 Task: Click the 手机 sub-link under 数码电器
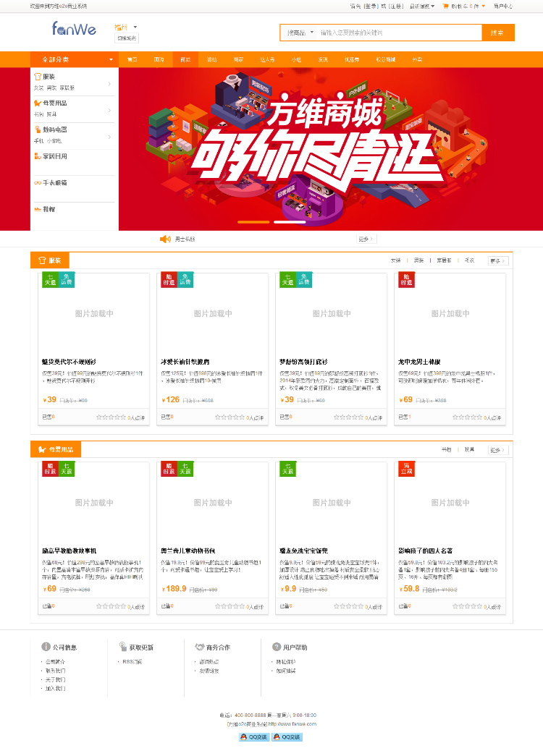pyautogui.click(x=38, y=141)
